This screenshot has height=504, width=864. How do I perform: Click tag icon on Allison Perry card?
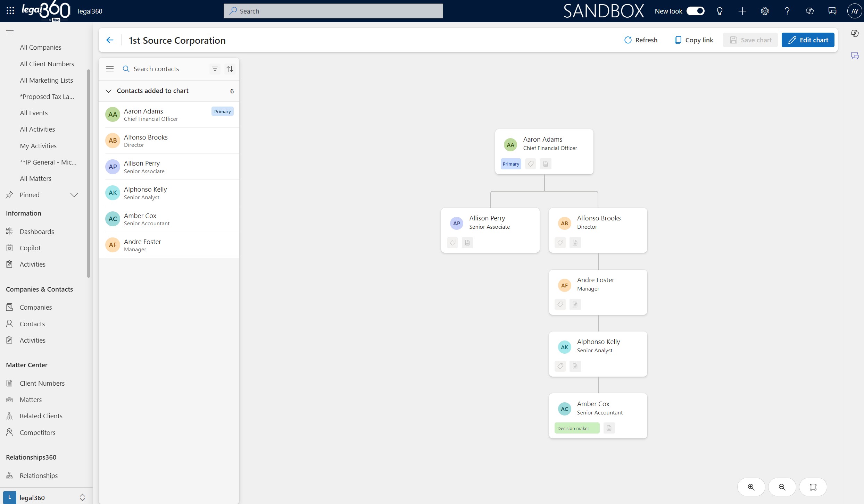tap(452, 242)
